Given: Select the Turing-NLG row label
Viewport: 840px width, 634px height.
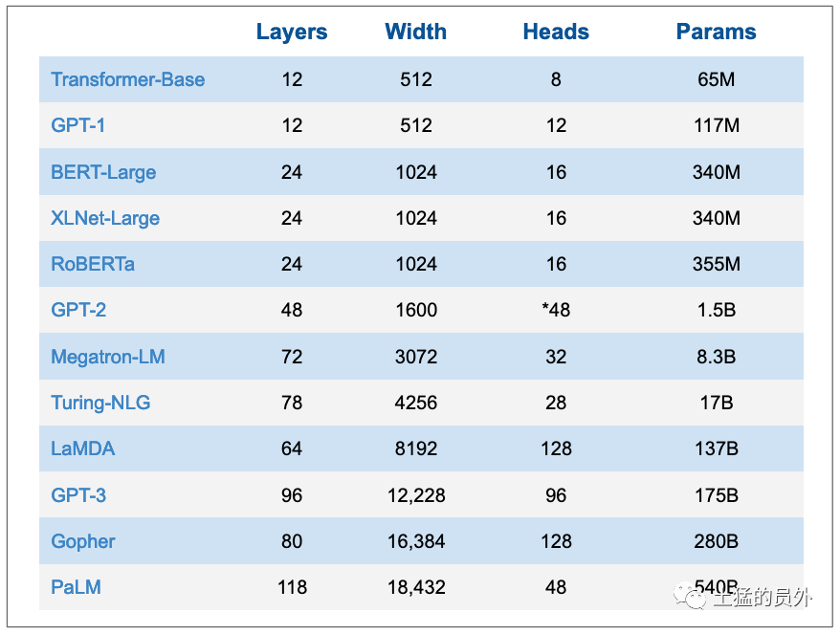Looking at the screenshot, I should tap(100, 403).
